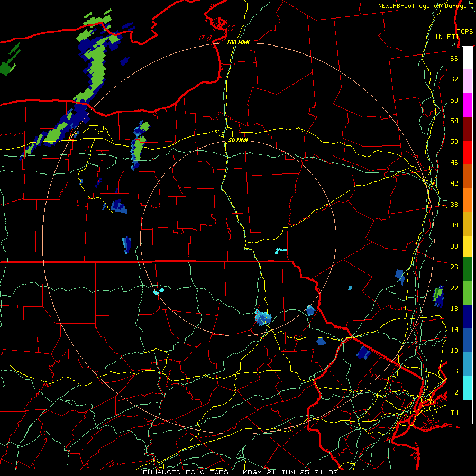Click the legend value 22

click(454, 288)
